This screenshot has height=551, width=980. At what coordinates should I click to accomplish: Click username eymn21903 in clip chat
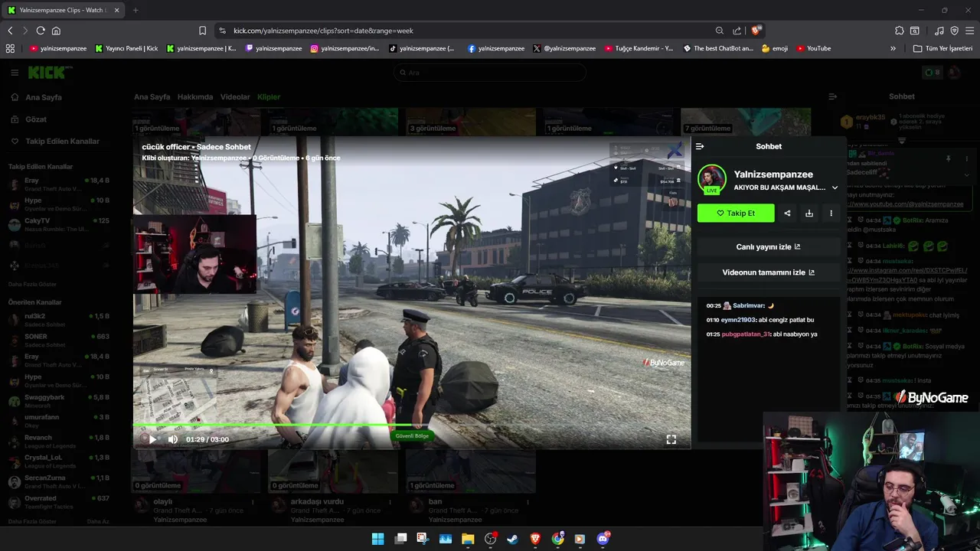(x=738, y=320)
